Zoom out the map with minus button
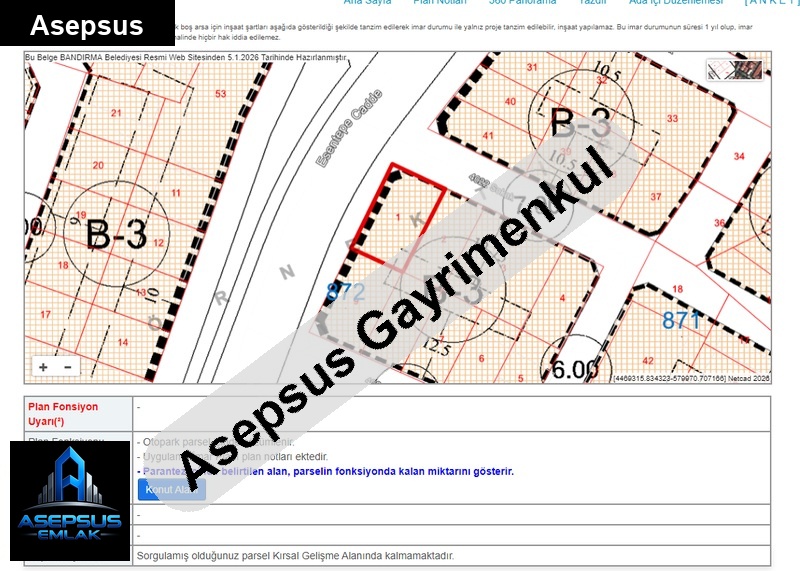800x571 pixels. pos(67,367)
